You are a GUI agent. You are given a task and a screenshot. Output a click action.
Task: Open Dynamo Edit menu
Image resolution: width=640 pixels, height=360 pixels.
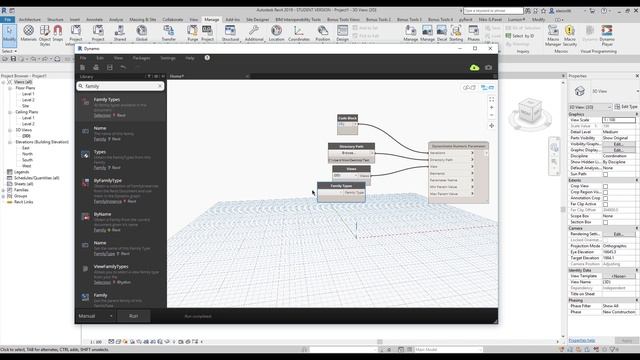(100, 58)
